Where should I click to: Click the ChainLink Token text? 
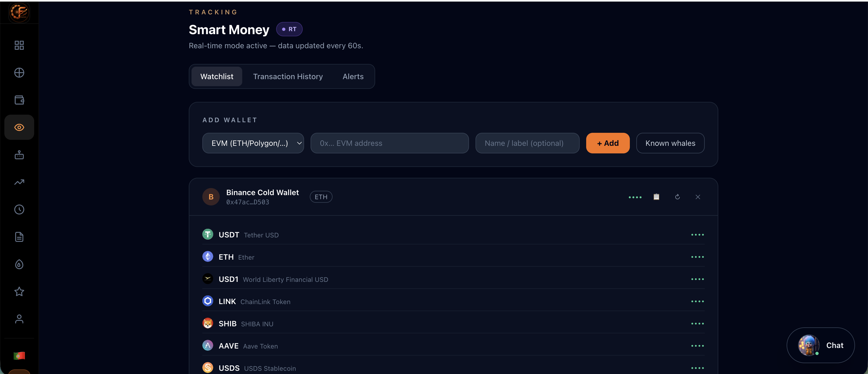pos(265,302)
